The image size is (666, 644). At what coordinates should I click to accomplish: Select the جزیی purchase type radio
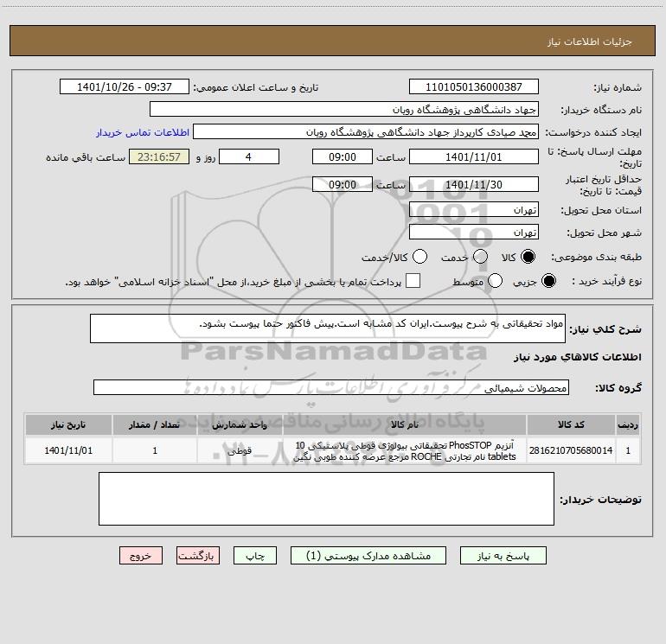pyautogui.click(x=548, y=281)
